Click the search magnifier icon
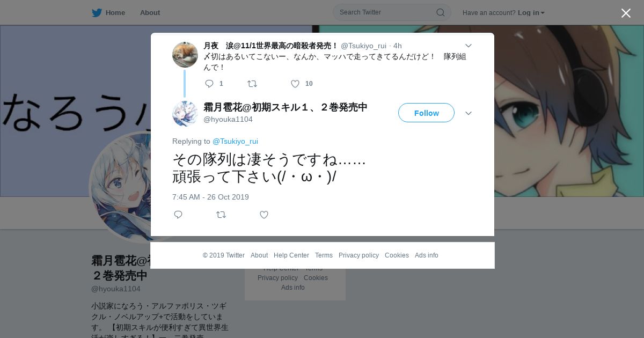644x338 pixels. [440, 12]
